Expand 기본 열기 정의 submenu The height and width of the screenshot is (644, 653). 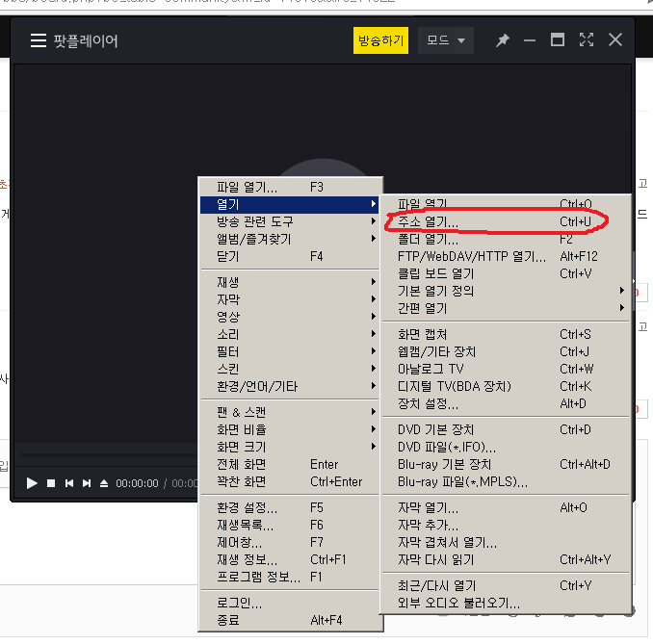coord(505,291)
